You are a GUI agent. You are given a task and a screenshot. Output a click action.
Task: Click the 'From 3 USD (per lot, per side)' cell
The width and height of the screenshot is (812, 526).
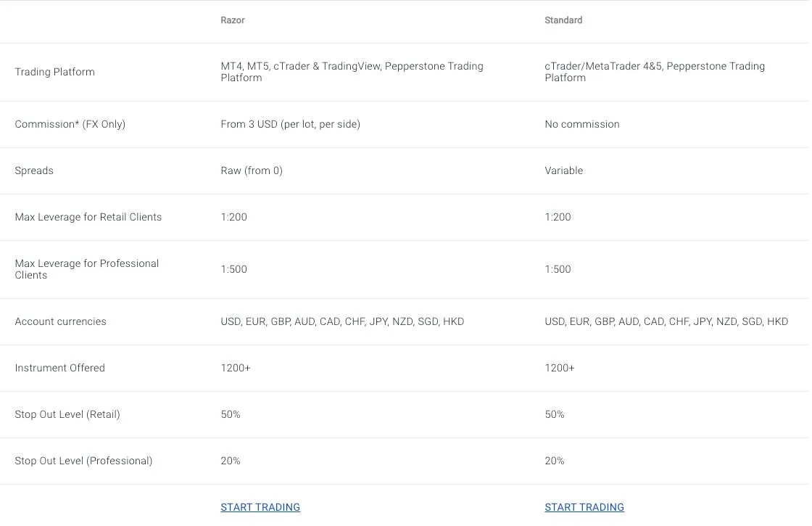(291, 124)
